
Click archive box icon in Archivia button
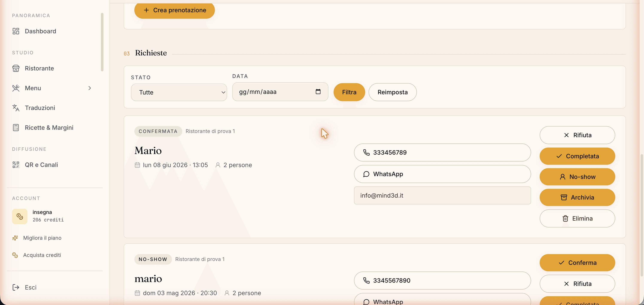point(564,197)
